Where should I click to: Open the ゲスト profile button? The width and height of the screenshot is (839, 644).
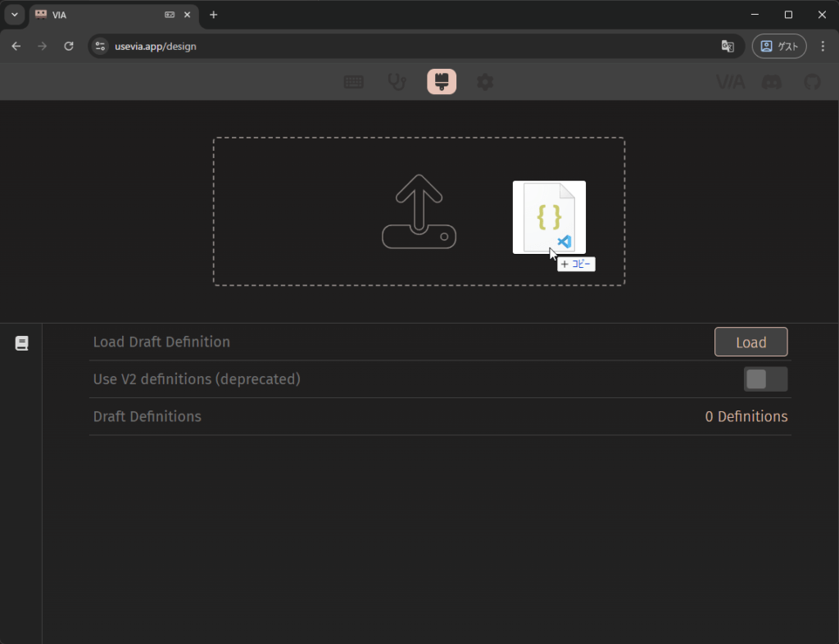[x=779, y=46]
